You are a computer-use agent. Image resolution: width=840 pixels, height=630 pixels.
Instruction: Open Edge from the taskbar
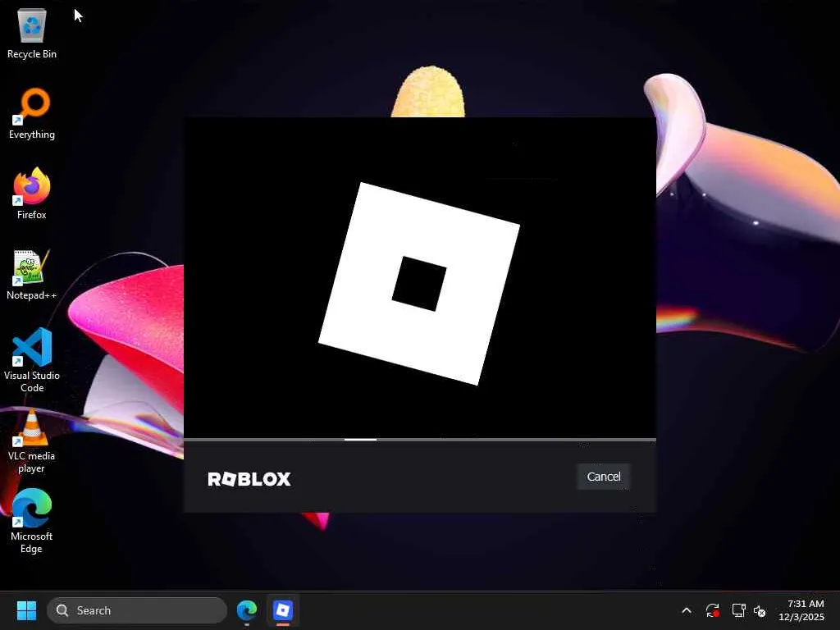[247, 610]
